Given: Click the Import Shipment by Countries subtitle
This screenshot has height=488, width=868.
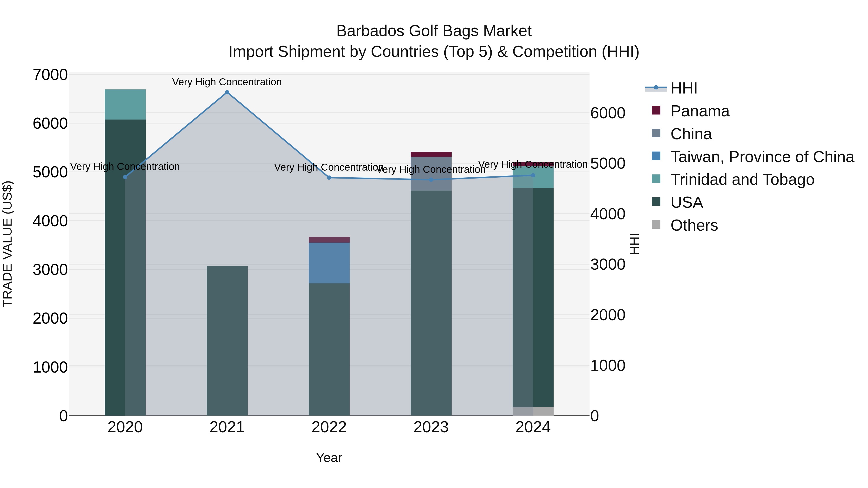Looking at the screenshot, I should (x=434, y=52).
